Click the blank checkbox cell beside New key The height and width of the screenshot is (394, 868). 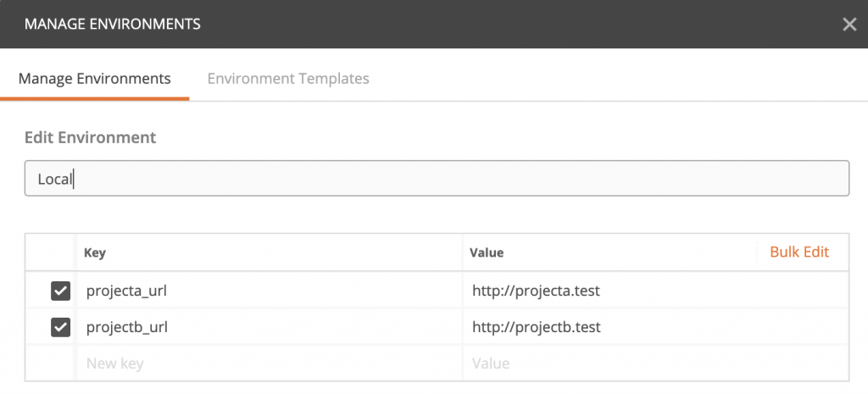coord(51,363)
